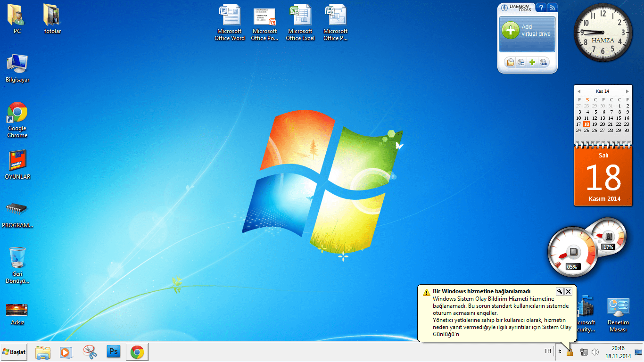Open Windows Media Player from the taskbar
The image size is (644, 362).
[66, 352]
